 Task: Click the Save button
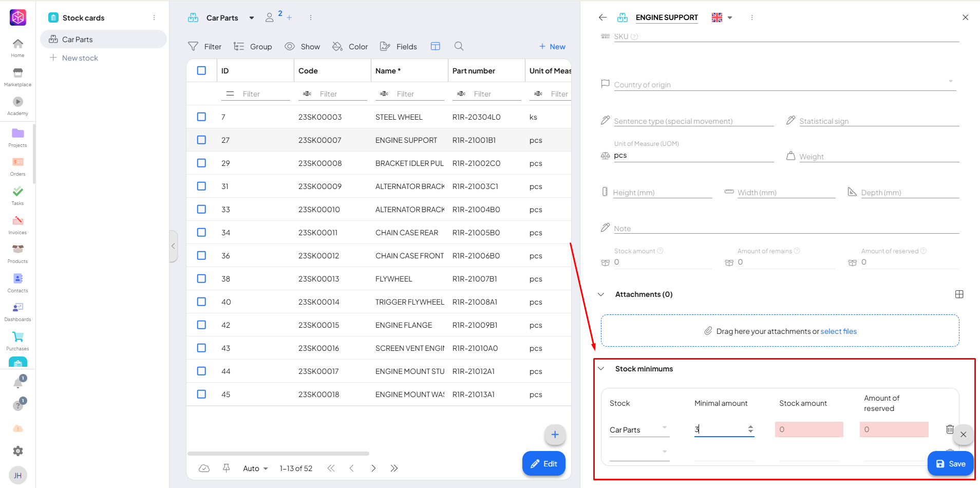point(950,463)
